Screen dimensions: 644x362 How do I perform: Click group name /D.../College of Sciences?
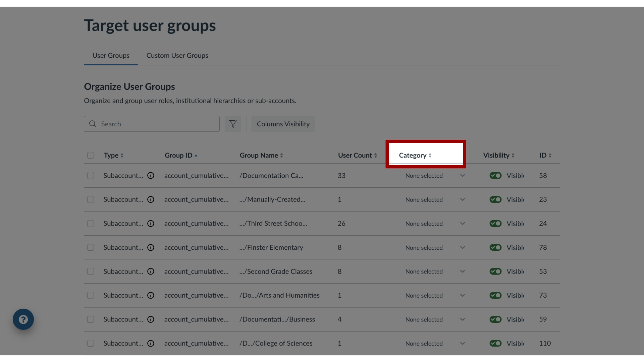coord(276,343)
